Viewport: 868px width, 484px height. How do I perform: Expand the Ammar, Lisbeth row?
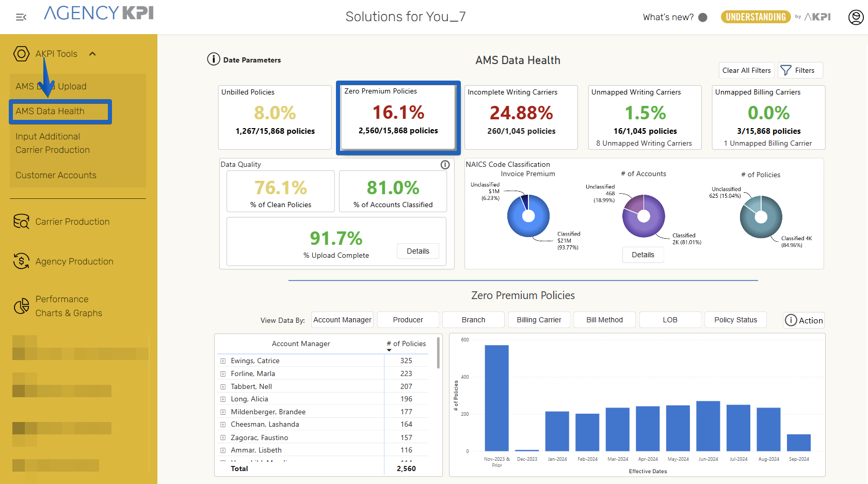(223, 450)
